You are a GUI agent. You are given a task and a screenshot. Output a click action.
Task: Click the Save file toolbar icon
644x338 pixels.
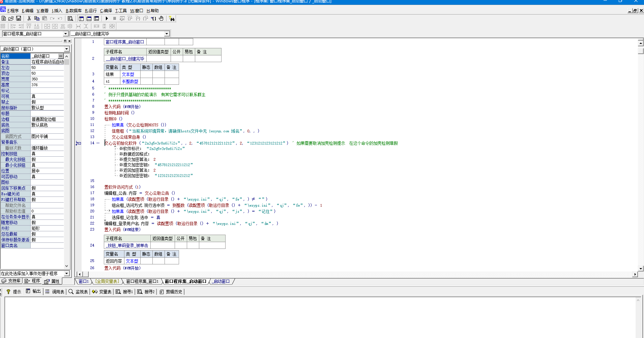19,19
